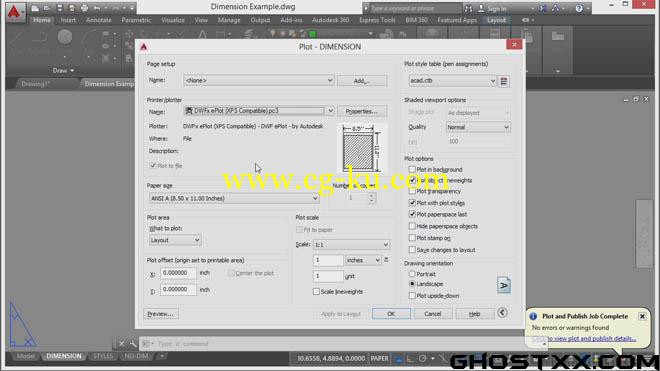Open the Page setup Name dropdown

(x=259, y=80)
